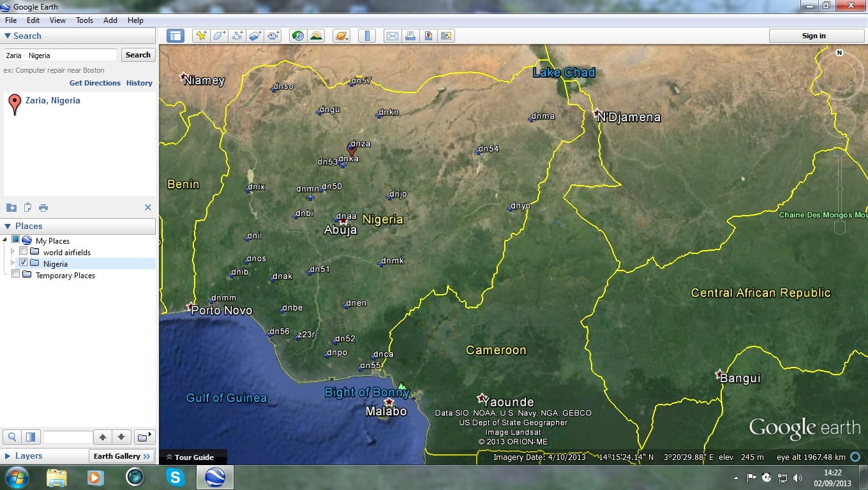Check the Temporary Places checkbox
868x490 pixels.
pos(15,274)
